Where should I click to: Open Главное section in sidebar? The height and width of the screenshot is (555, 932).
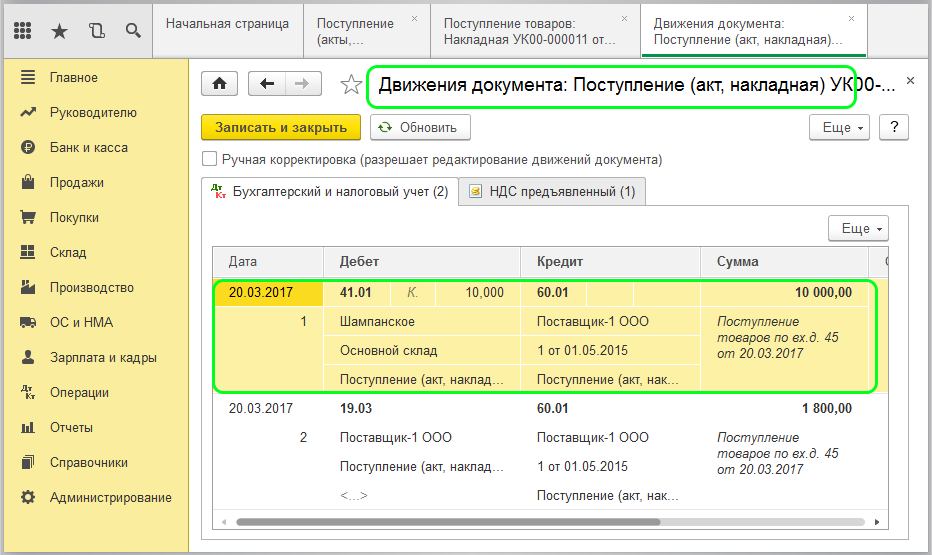74,78
